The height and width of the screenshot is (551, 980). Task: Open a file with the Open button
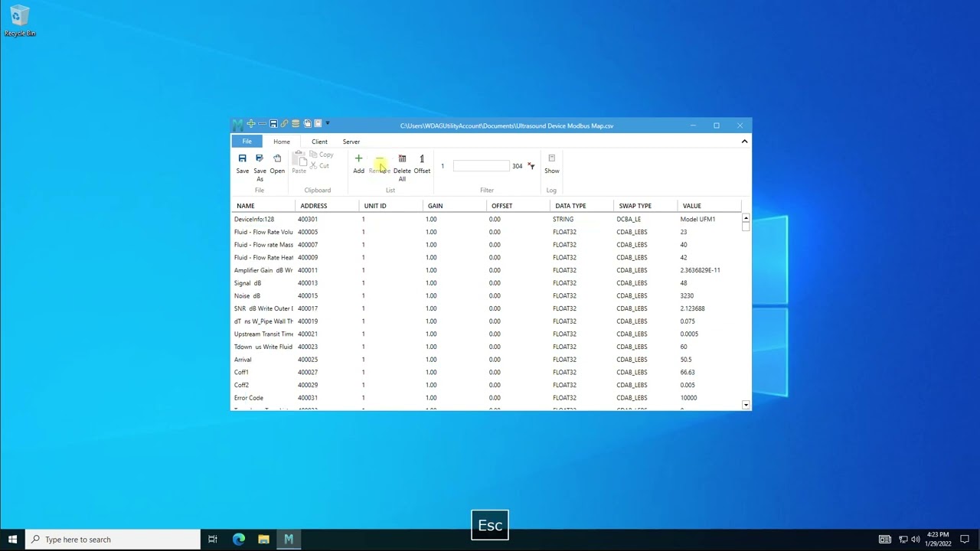pos(277,164)
